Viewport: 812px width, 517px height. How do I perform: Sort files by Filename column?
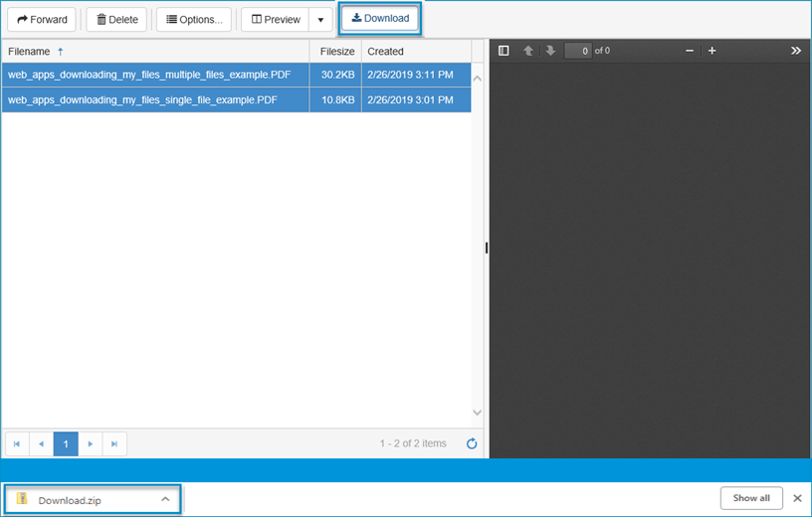pyautogui.click(x=30, y=51)
